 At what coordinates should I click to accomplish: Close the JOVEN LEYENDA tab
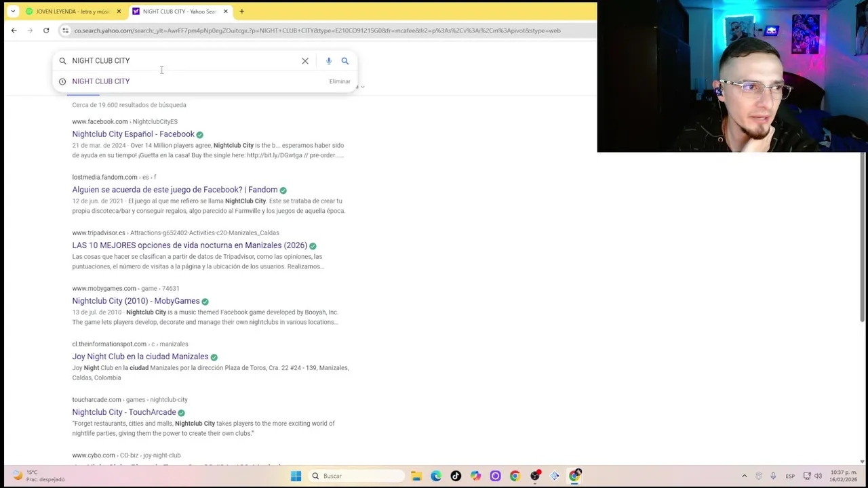coord(119,12)
